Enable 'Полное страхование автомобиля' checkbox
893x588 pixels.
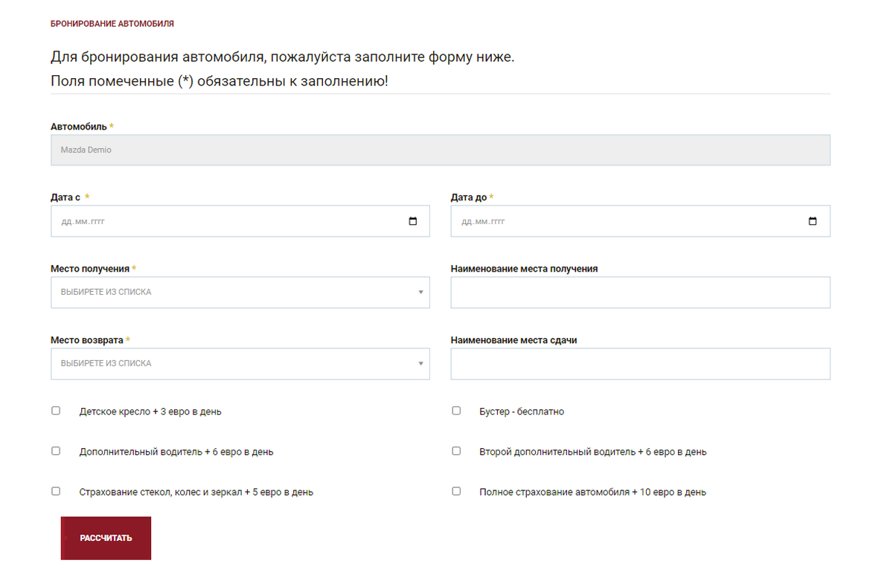pyautogui.click(x=456, y=491)
